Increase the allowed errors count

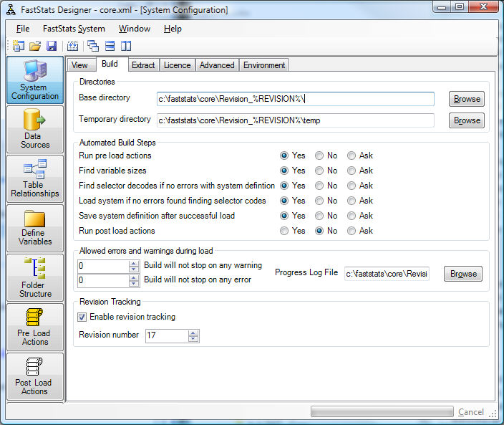[x=134, y=277]
